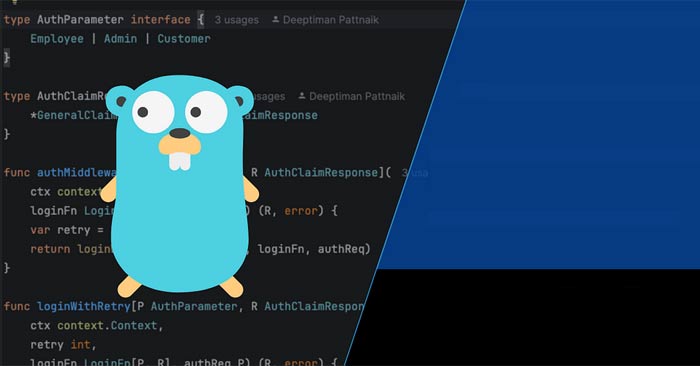This screenshot has height=366, width=700.
Task: Click the person icon on the AuthParameter line
Action: tap(275, 20)
